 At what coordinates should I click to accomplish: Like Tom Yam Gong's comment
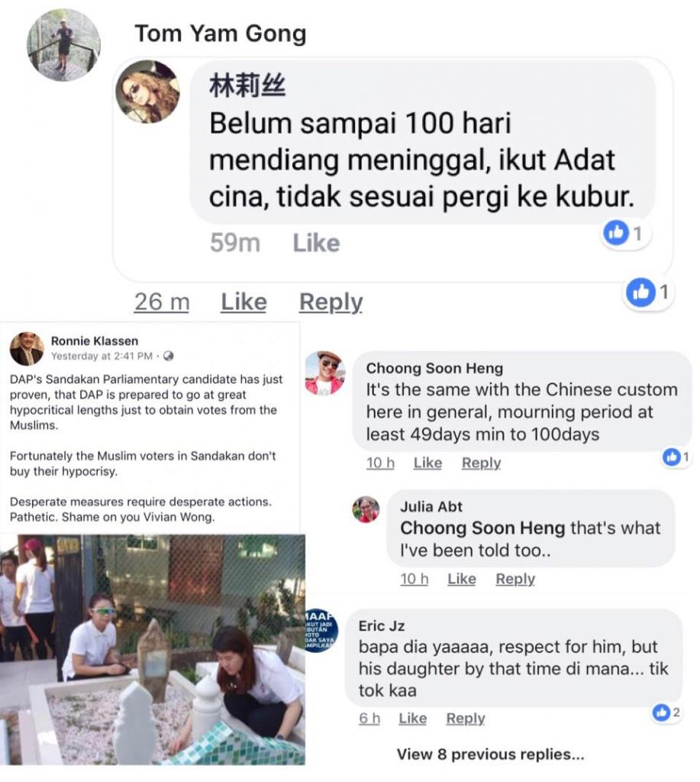(x=244, y=302)
